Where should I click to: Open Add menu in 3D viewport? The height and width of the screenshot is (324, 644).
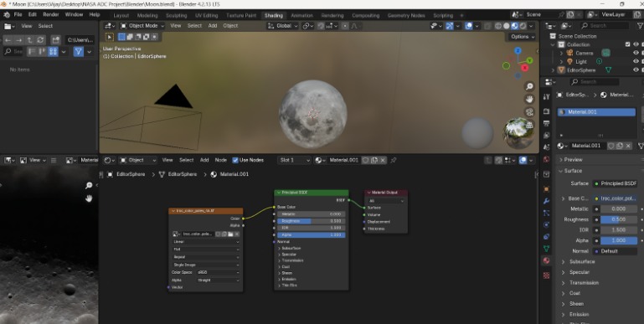(213, 26)
